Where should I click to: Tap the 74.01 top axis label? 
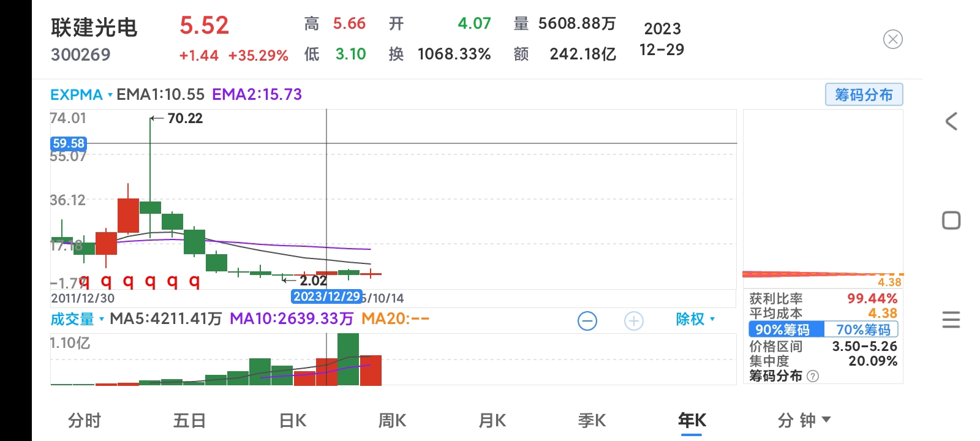[x=69, y=118]
